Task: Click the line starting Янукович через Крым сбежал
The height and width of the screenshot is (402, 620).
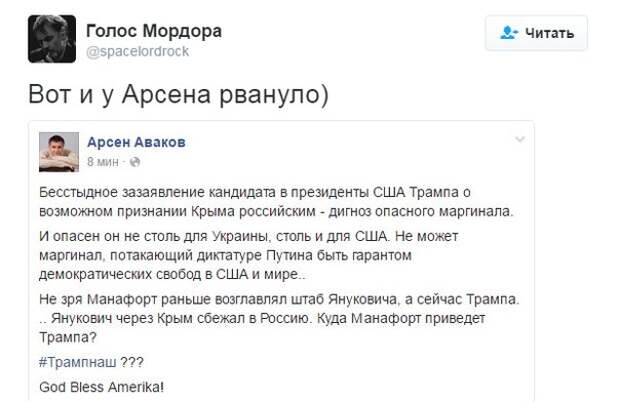Action: pos(263,318)
